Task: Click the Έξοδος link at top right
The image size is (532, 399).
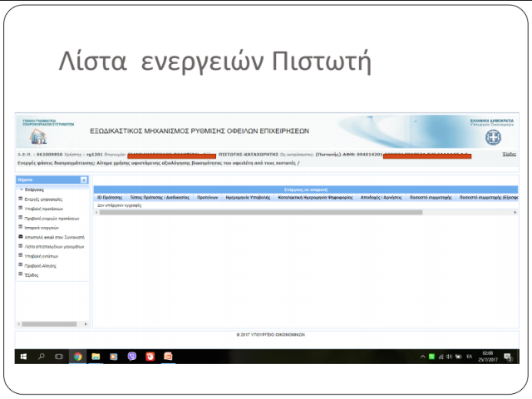Action: (509, 154)
